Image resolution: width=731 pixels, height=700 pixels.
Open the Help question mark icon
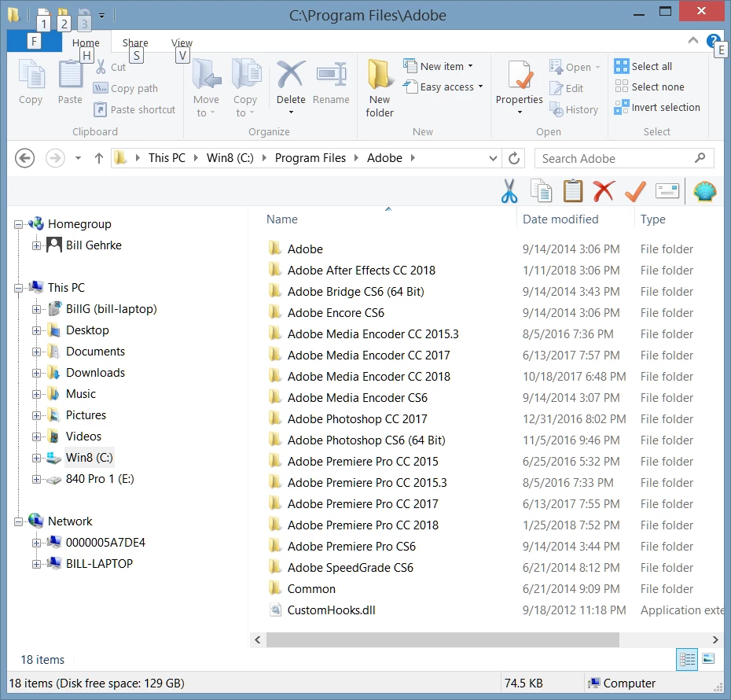(713, 41)
